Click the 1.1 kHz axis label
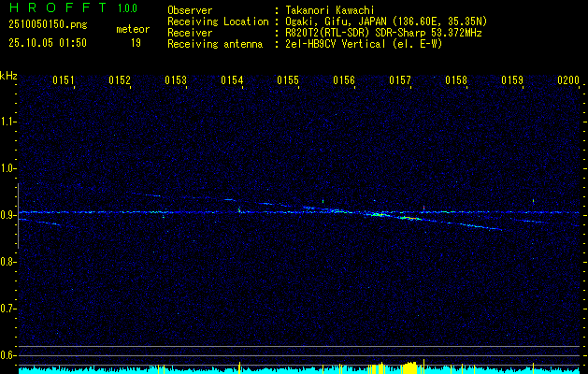Image resolution: width=588 pixels, height=374 pixels. (7, 122)
